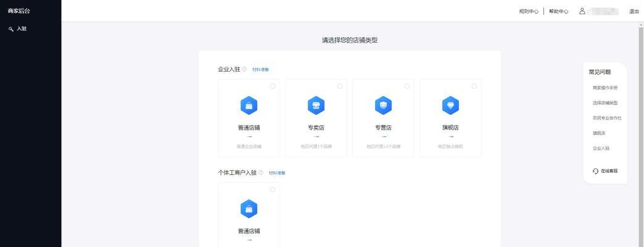Click the 专卖店 card title text
Screen dimensions: 644x247
316,127
